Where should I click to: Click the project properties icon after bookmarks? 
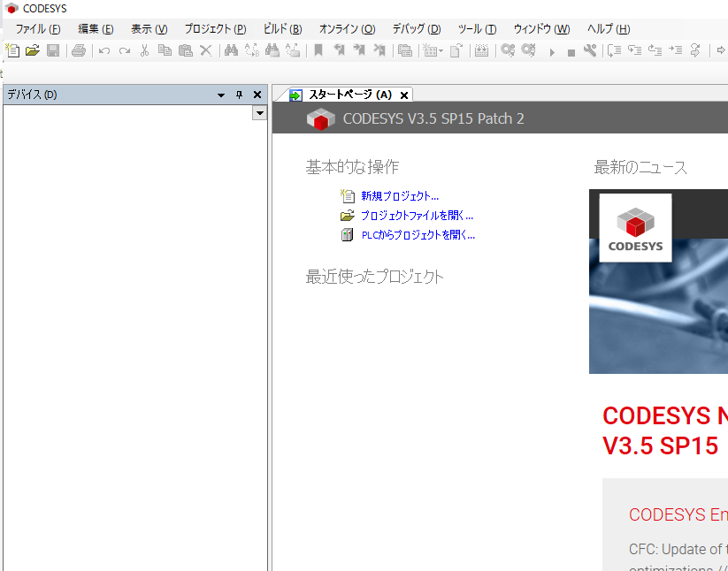(x=405, y=50)
